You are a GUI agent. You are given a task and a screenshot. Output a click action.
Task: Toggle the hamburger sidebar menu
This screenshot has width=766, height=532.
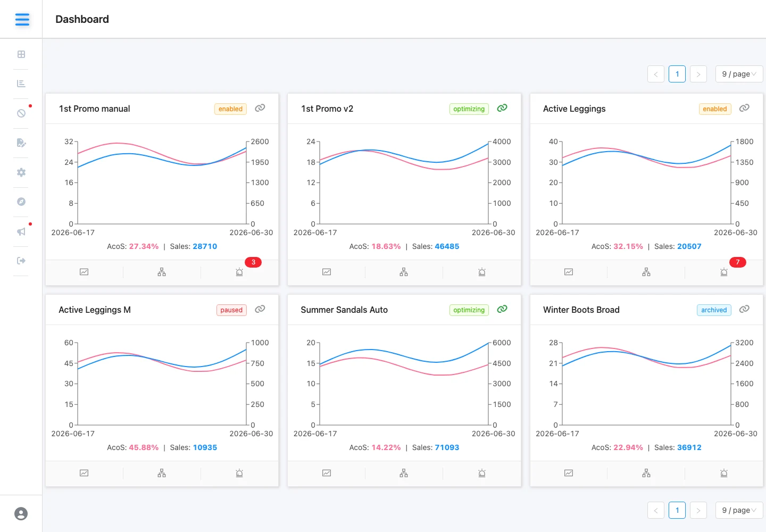click(22, 20)
